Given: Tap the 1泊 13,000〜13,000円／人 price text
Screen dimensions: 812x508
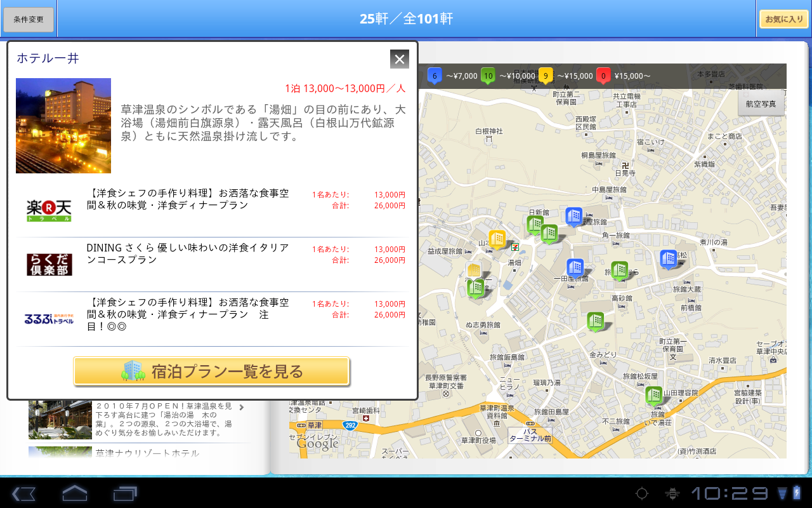Looking at the screenshot, I should click(345, 88).
